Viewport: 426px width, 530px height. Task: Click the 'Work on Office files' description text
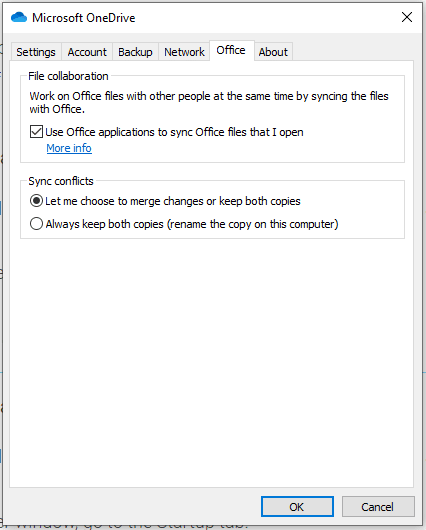pyautogui.click(x=209, y=102)
